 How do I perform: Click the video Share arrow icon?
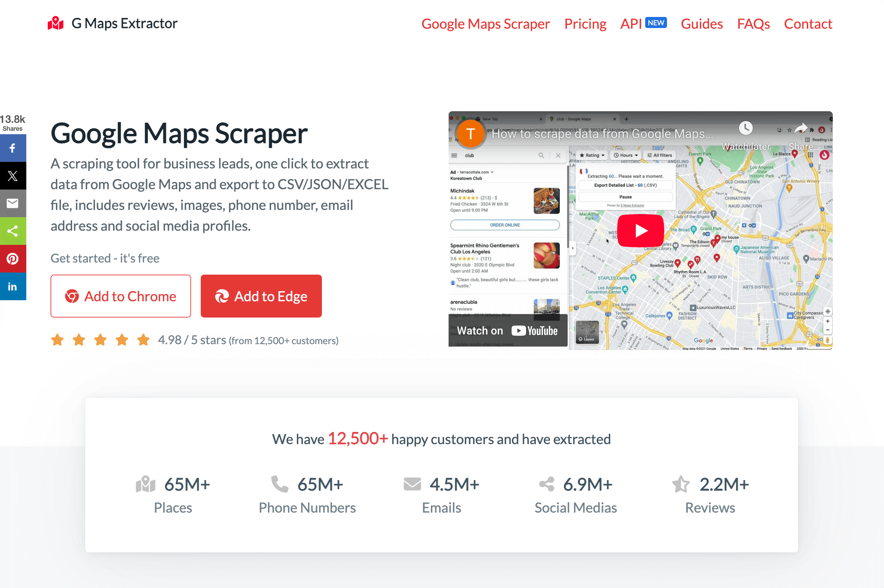click(x=801, y=128)
